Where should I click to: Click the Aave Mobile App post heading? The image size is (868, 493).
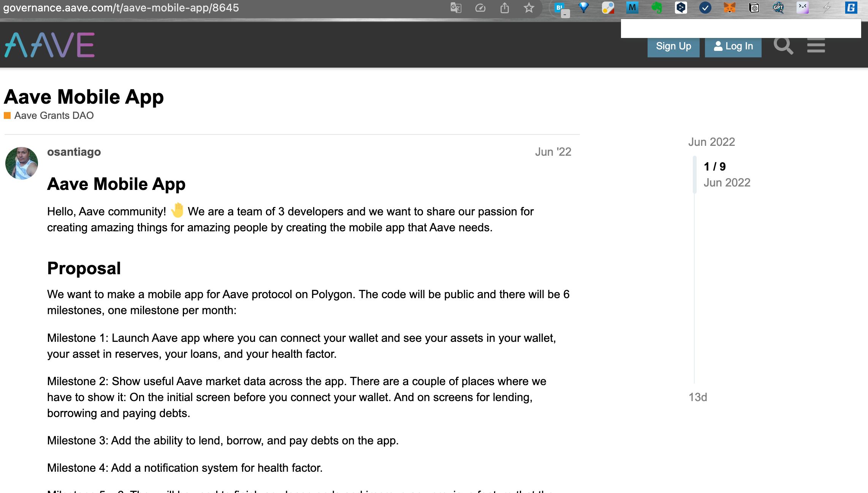point(116,184)
